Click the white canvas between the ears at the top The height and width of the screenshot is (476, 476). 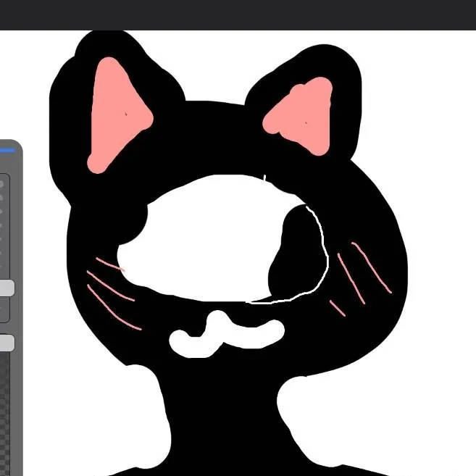210,65
